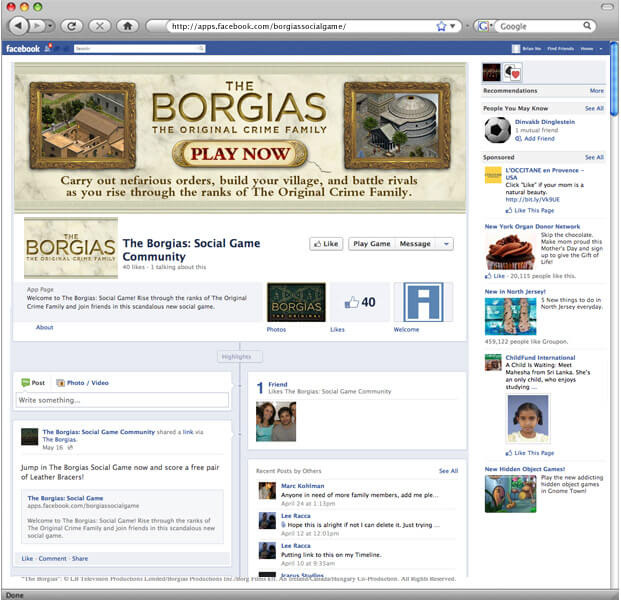Select the Post composer tab
This screenshot has height=600, width=621.
coord(33,383)
